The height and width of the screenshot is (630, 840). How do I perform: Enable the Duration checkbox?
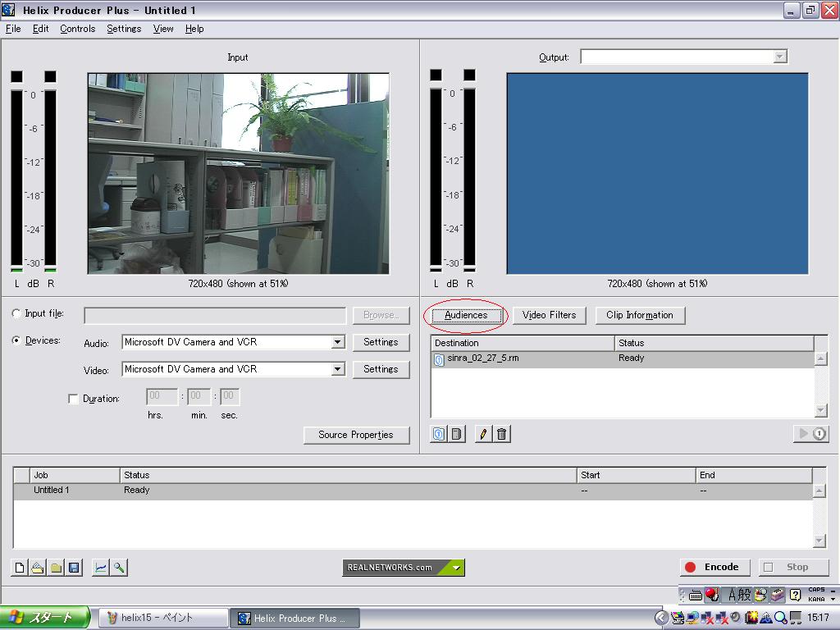tap(73, 399)
